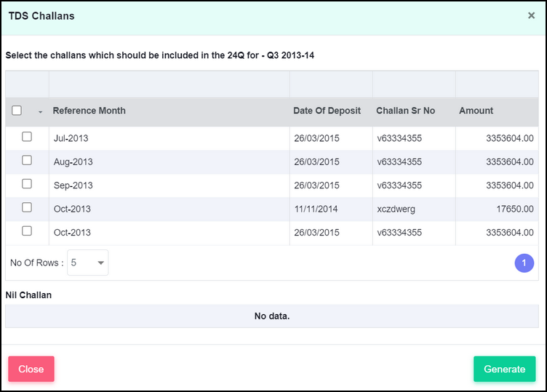The width and height of the screenshot is (547, 392).
Task: Click the Challan Sr No column header
Action: click(x=405, y=111)
